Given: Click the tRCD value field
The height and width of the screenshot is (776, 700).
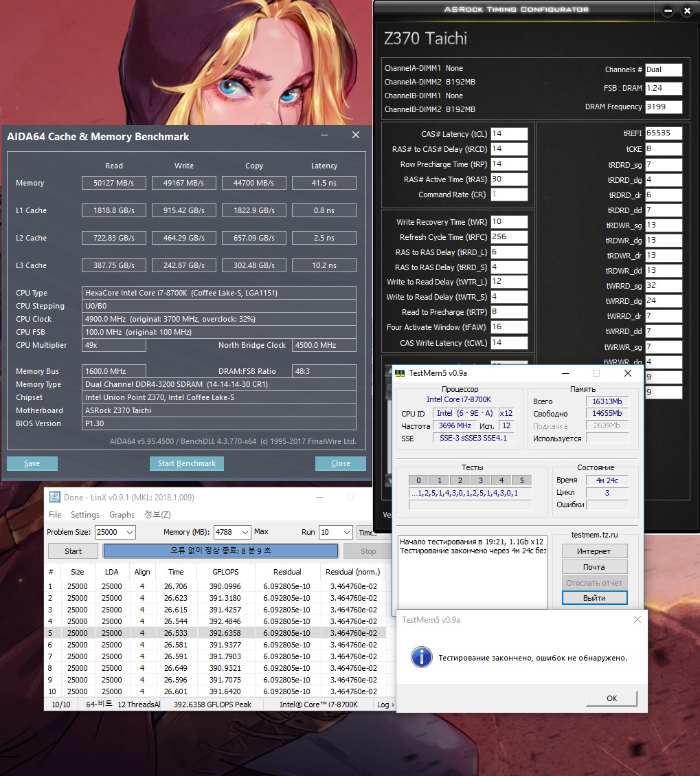Looking at the screenshot, I should [509, 149].
